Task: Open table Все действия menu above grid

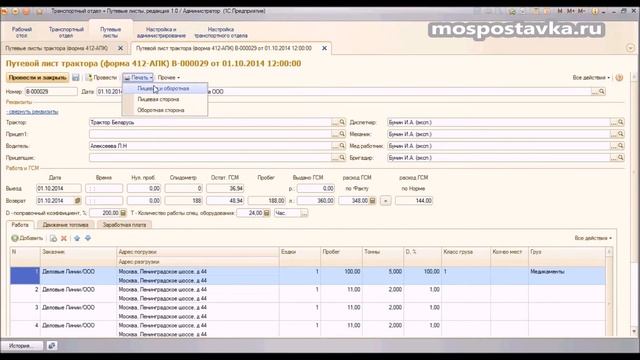Action: click(593, 238)
